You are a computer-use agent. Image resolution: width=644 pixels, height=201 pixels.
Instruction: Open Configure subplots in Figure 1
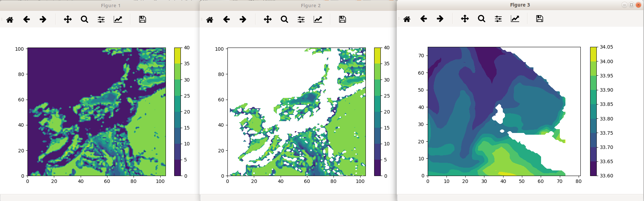[101, 19]
